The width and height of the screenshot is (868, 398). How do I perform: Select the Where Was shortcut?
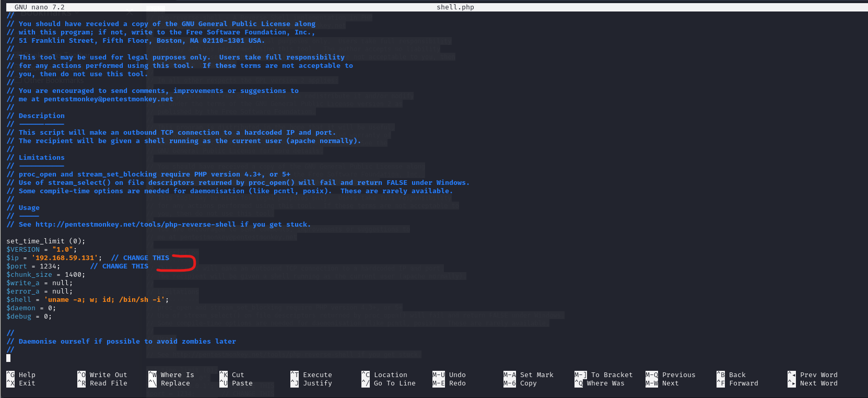[600, 383]
